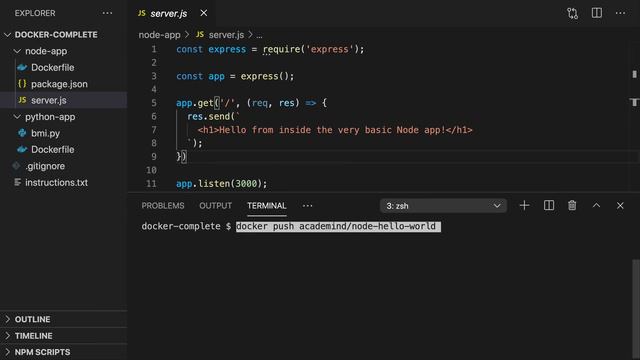Click the h1 Hello from inside string
Image resolution: width=640 pixels, height=360 pixels.
pos(335,130)
